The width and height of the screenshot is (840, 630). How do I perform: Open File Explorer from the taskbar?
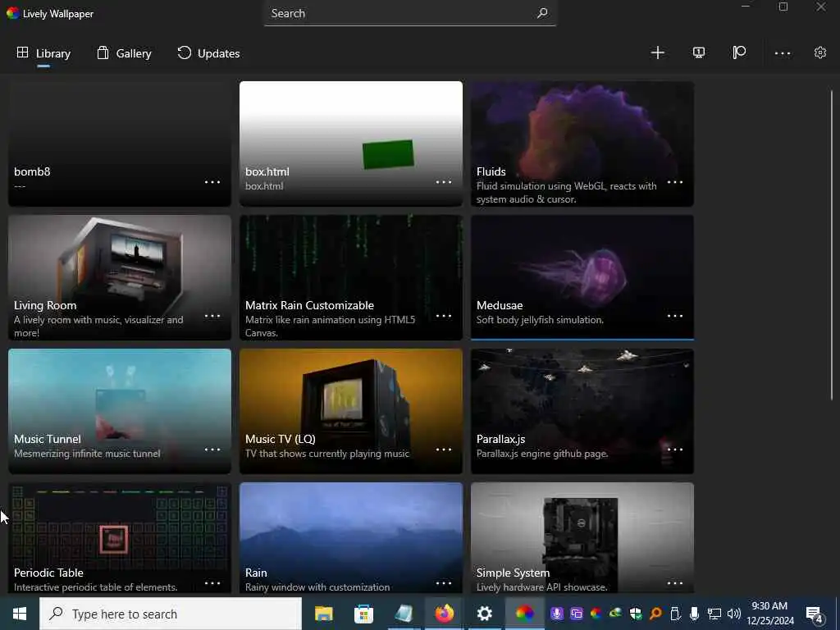[323, 614]
